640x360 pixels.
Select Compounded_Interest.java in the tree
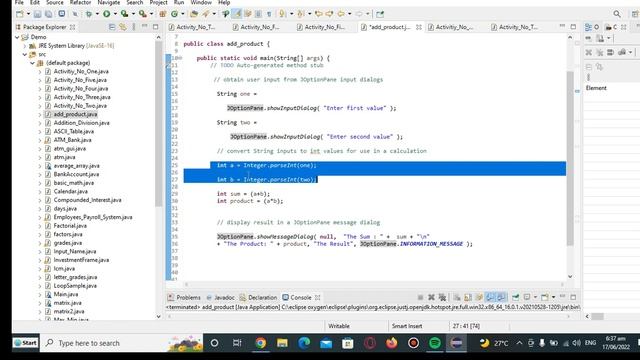[x=87, y=200]
